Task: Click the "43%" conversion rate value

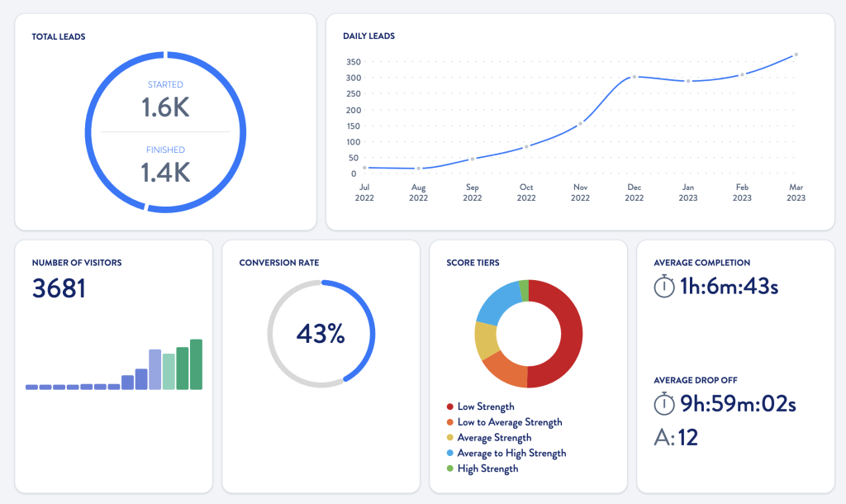Action: point(321,334)
